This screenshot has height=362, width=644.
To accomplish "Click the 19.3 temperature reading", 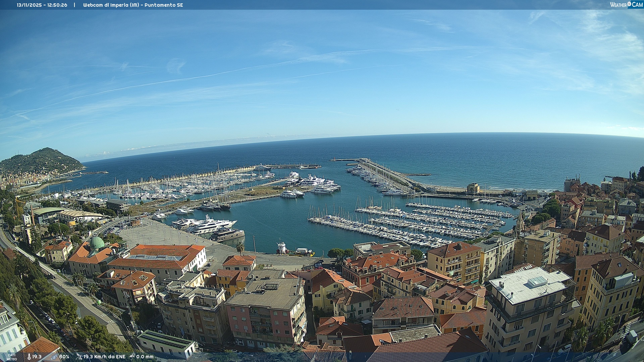I will (37, 357).
